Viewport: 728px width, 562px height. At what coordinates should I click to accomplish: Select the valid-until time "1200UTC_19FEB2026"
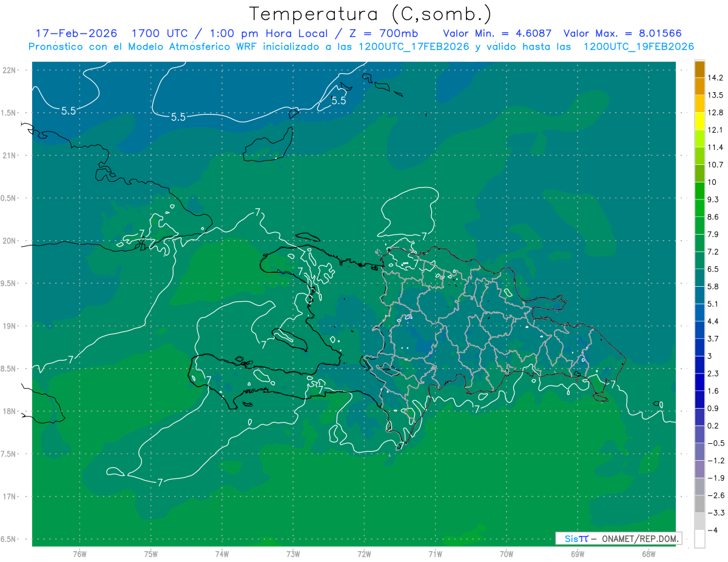638,47
